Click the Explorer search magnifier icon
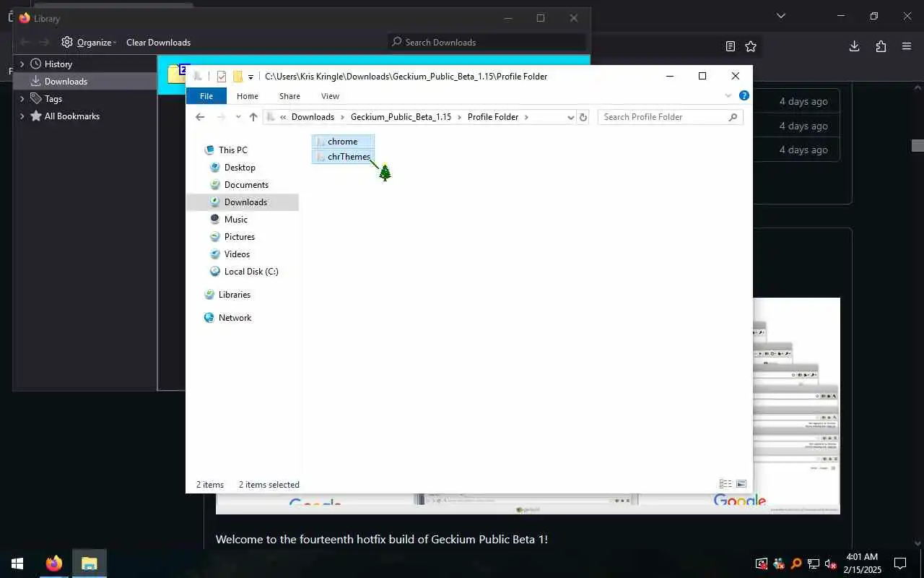 733,117
